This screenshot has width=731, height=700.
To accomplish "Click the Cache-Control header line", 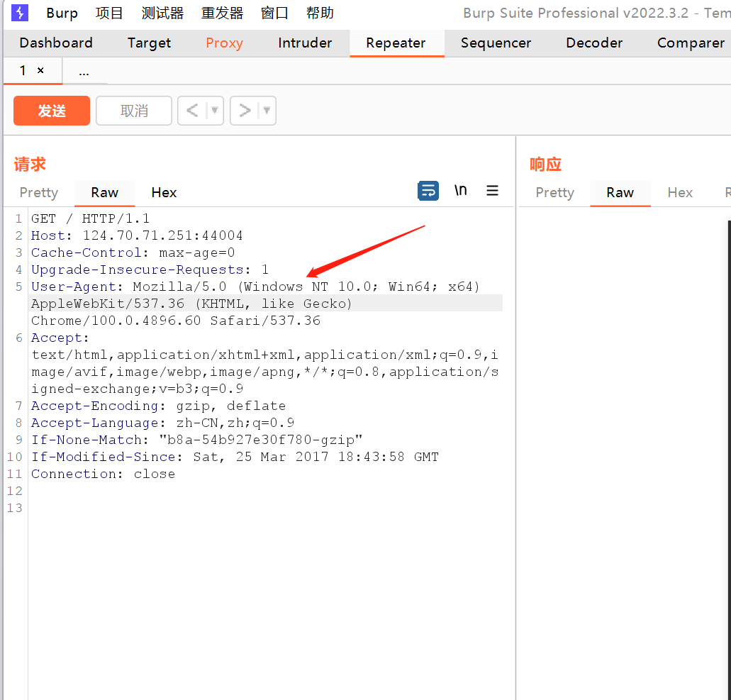I will tap(133, 252).
